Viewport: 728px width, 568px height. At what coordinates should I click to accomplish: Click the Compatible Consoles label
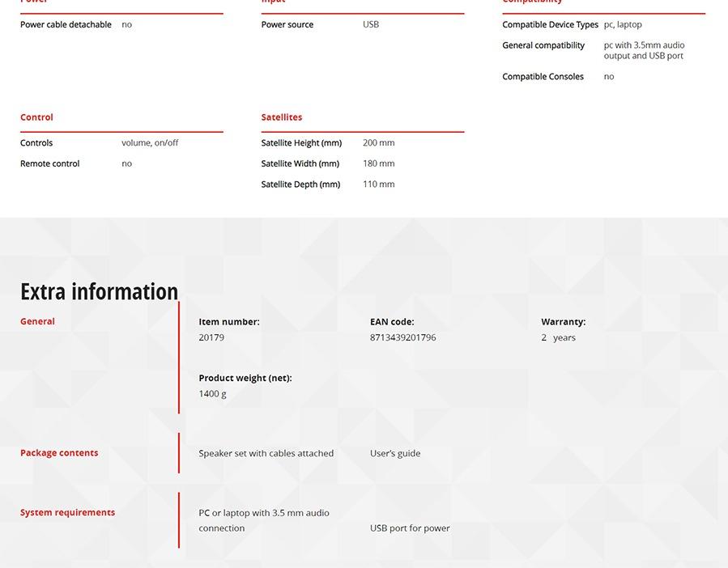543,77
